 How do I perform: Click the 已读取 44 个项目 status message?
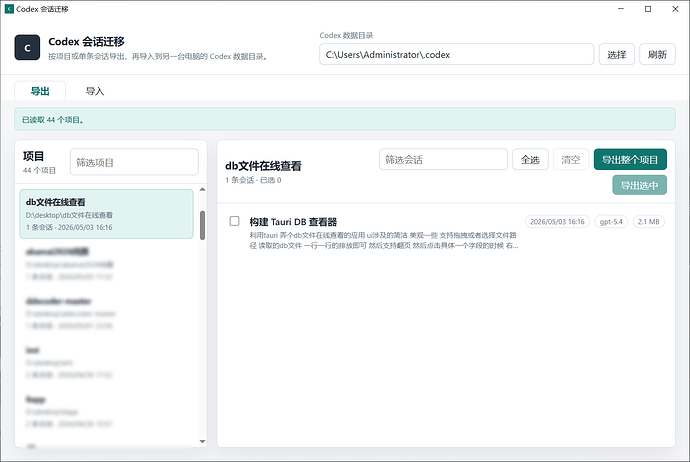53,120
